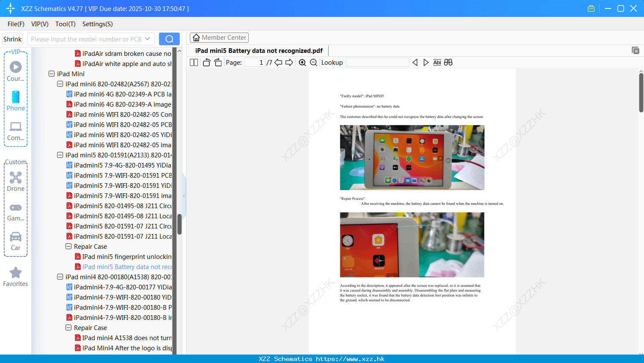This screenshot has height=363, width=644.
Task: Open iPadAir white apple and auto PDF
Action: pyautogui.click(x=123, y=63)
